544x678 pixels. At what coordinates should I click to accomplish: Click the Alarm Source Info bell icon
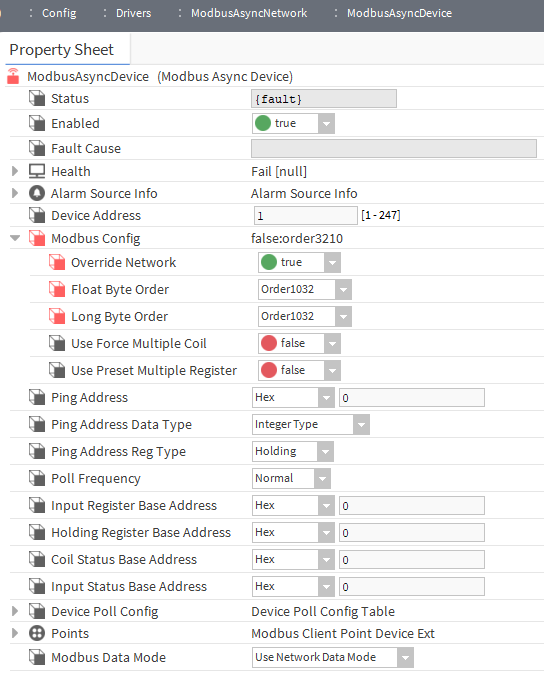click(37, 193)
